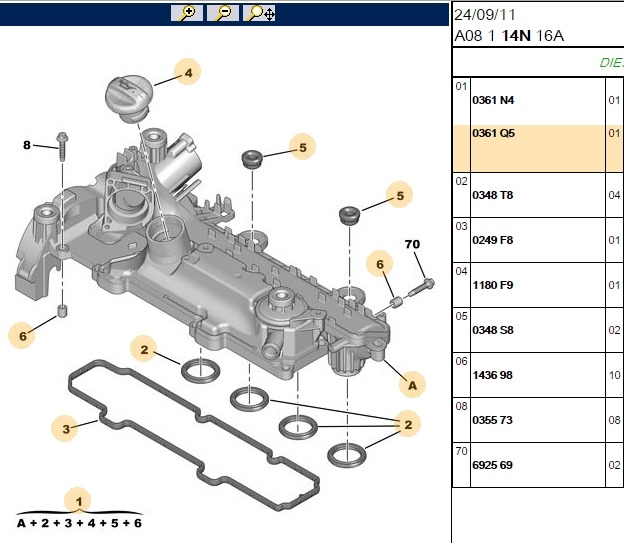Click reference 70 in the parts table
This screenshot has height=543, width=624.
coord(461,451)
